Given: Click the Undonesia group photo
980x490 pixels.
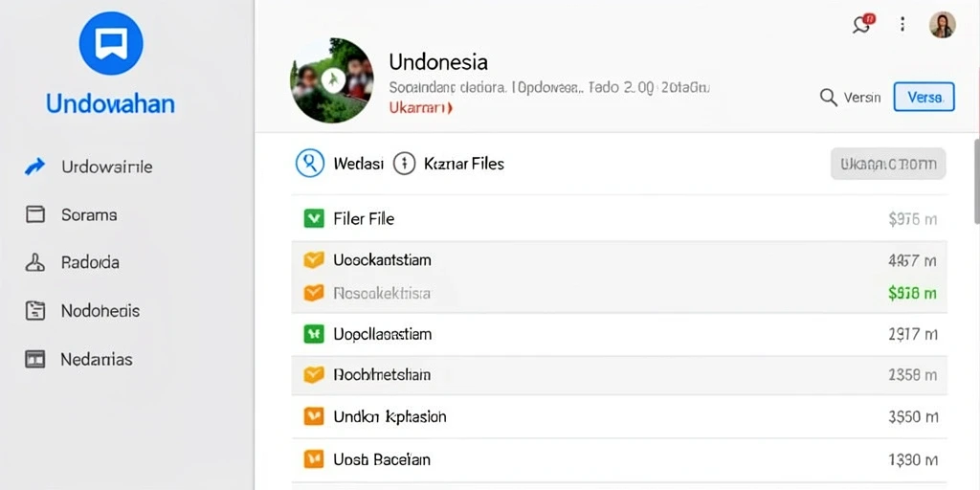Looking at the screenshot, I should (x=332, y=80).
